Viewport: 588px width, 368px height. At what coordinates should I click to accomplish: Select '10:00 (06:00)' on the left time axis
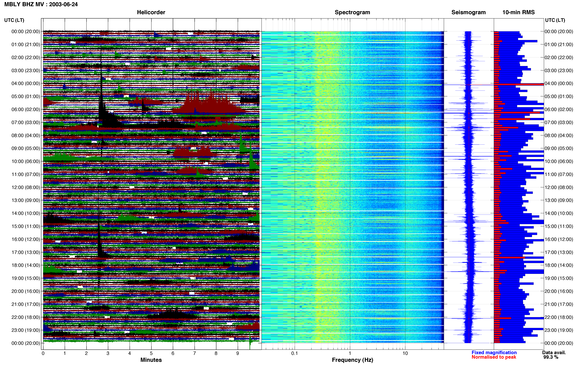pos(26,161)
